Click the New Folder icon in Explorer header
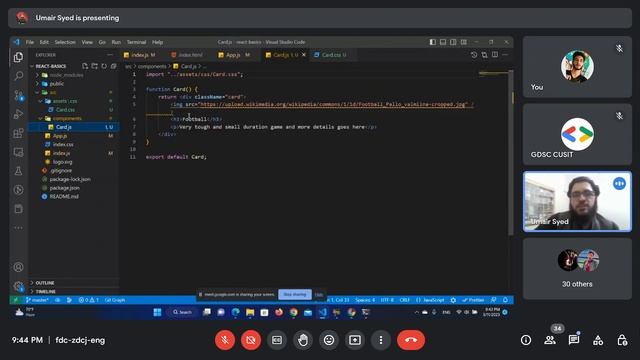640x360 pixels. (94, 66)
